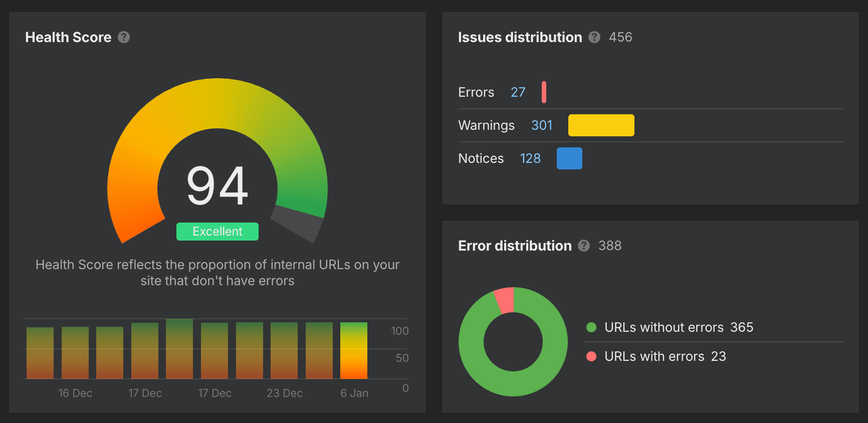The image size is (868, 423).
Task: View the 301 Warnings count link
Action: (x=542, y=125)
